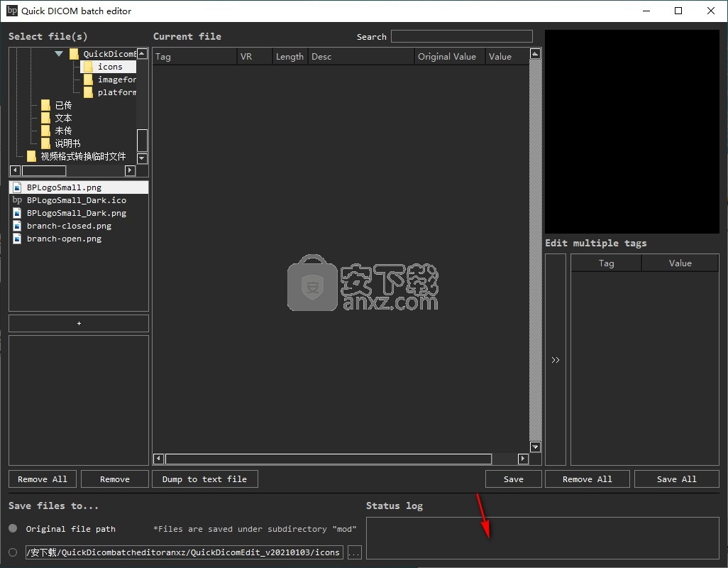Click the bp application icon in title bar
Screen dimensions: 728x568
11,10
